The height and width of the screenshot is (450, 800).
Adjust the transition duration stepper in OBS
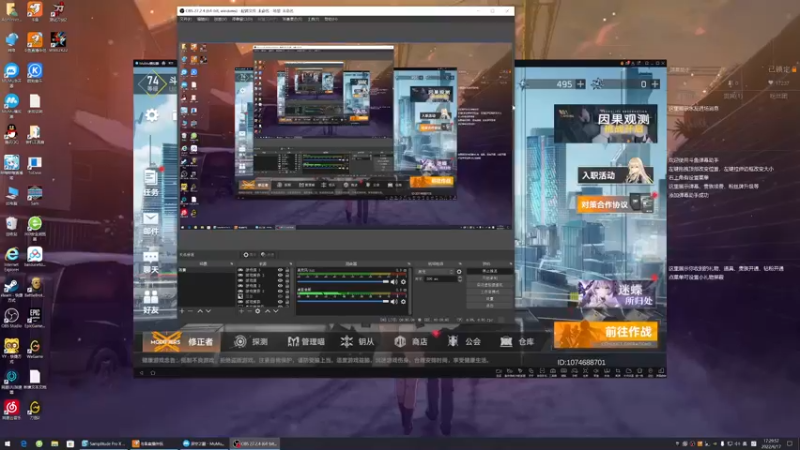click(460, 279)
